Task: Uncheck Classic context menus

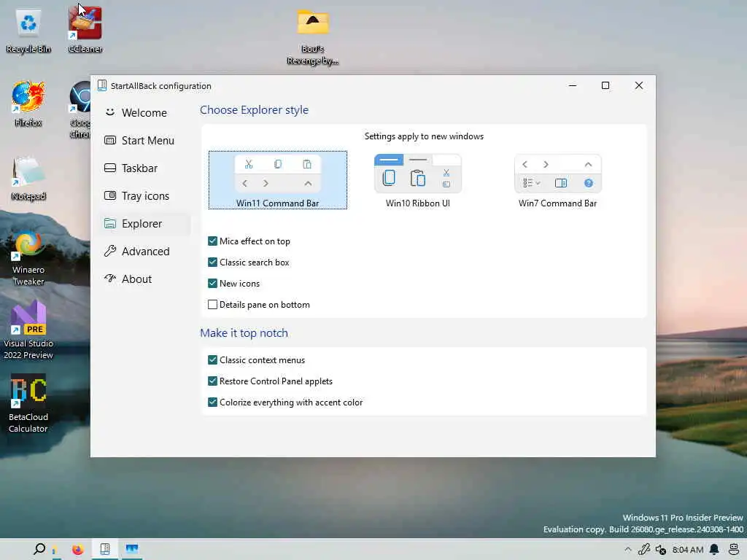Action: point(212,360)
